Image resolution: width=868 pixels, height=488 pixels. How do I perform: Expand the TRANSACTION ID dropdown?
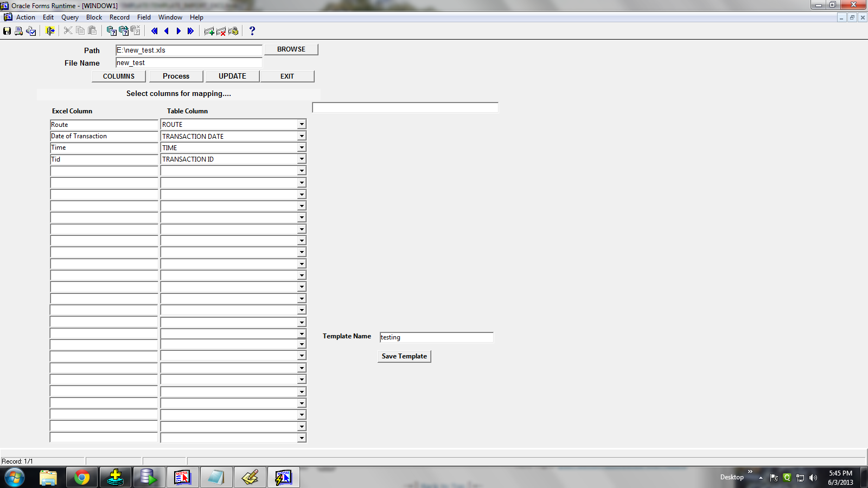302,159
